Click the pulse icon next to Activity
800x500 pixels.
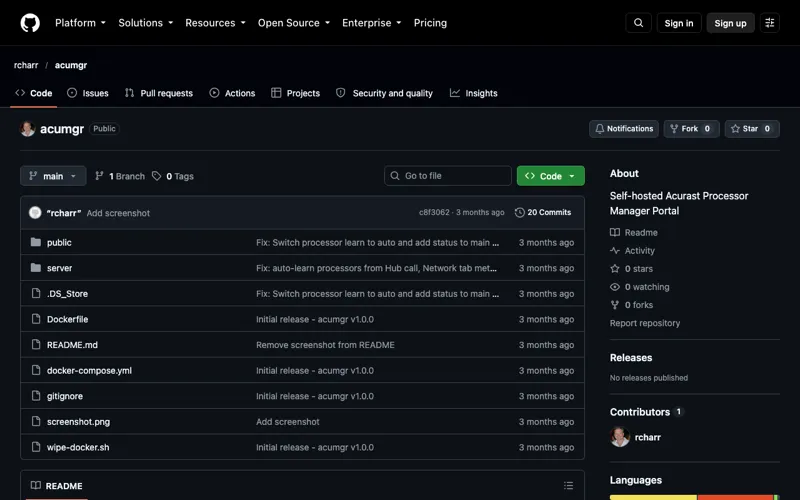(x=615, y=251)
